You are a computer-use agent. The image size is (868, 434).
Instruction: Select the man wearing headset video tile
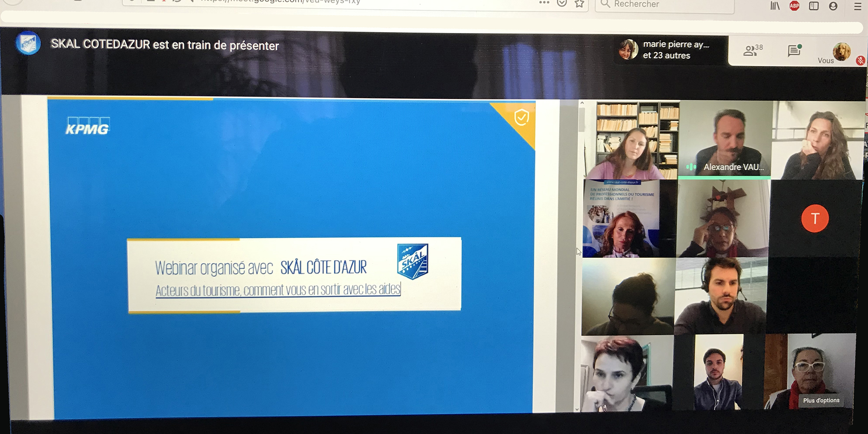721,296
